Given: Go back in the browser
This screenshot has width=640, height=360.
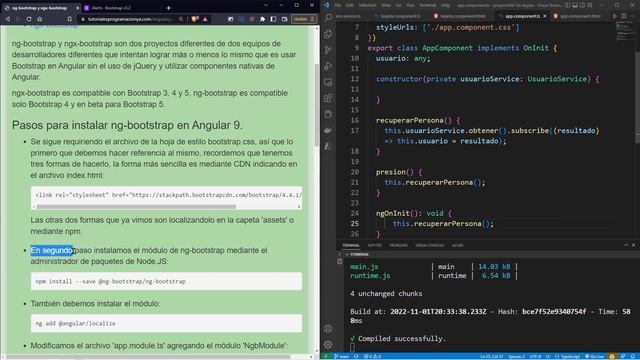Looking at the screenshot, I should pos(8,19).
